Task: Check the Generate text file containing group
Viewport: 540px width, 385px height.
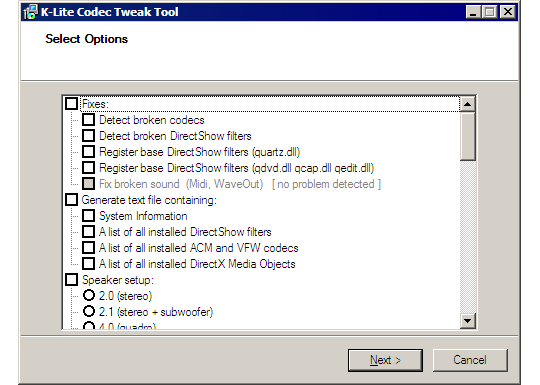Action: click(x=71, y=200)
